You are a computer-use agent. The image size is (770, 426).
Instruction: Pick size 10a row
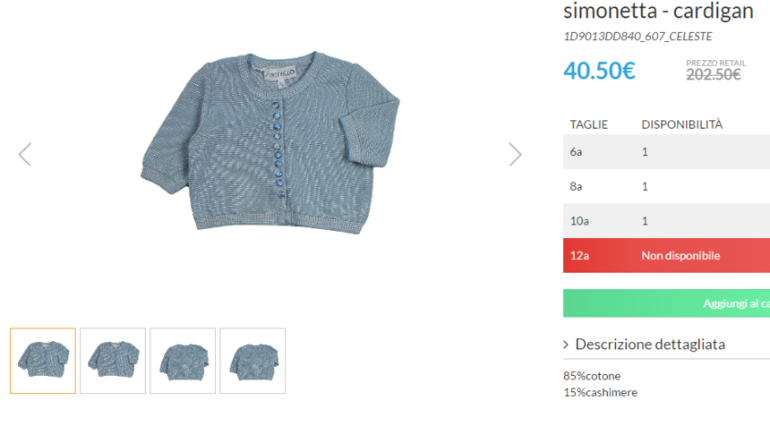click(666, 221)
